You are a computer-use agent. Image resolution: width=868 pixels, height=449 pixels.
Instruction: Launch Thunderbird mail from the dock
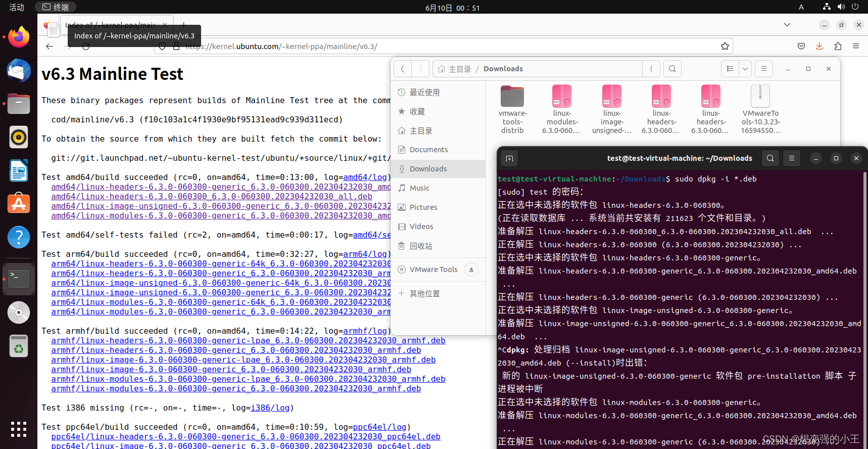(19, 71)
